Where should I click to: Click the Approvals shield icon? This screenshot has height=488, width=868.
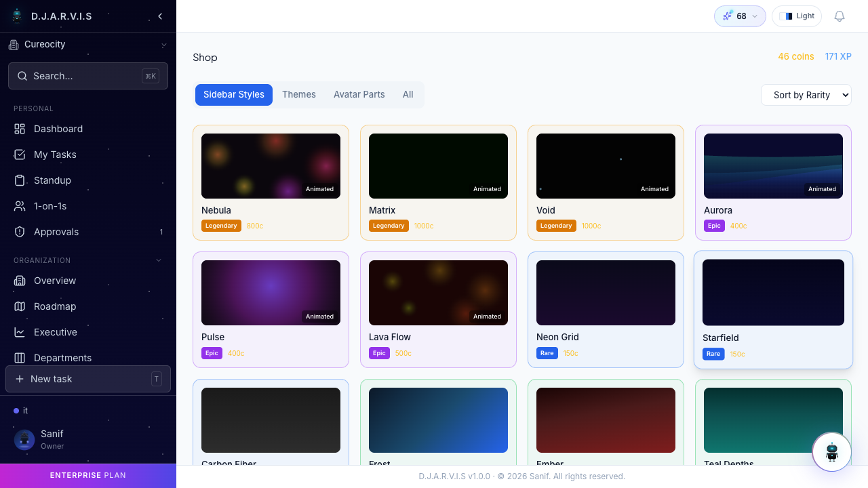click(x=20, y=232)
